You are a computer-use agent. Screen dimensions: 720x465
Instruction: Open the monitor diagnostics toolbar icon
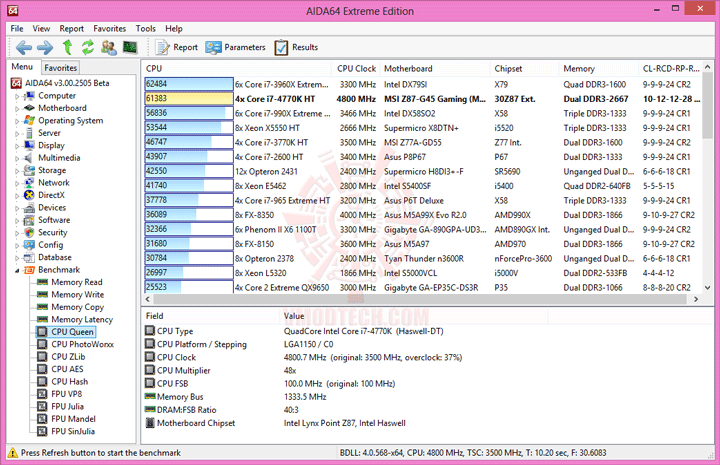pyautogui.click(x=130, y=47)
